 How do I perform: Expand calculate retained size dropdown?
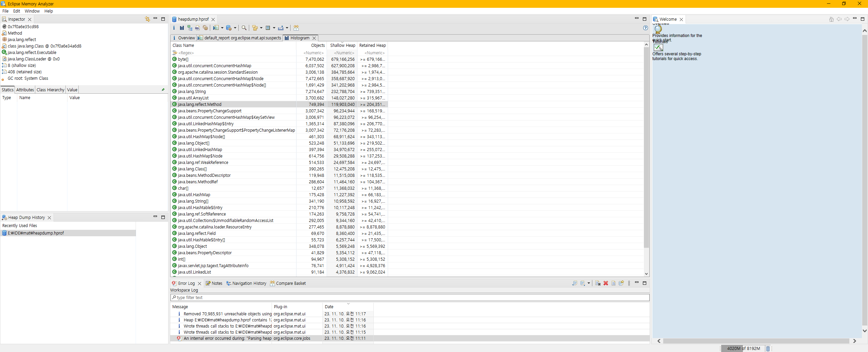click(274, 28)
